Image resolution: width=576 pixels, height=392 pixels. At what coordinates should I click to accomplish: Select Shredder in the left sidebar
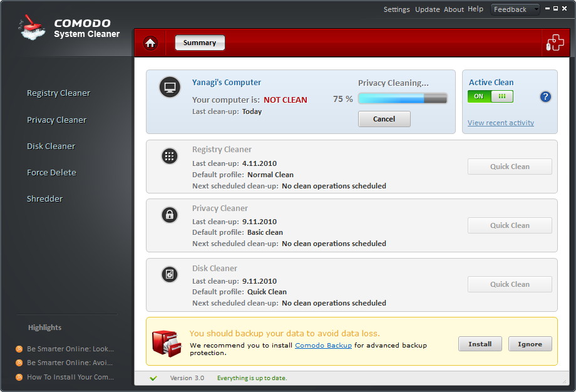[x=44, y=199]
